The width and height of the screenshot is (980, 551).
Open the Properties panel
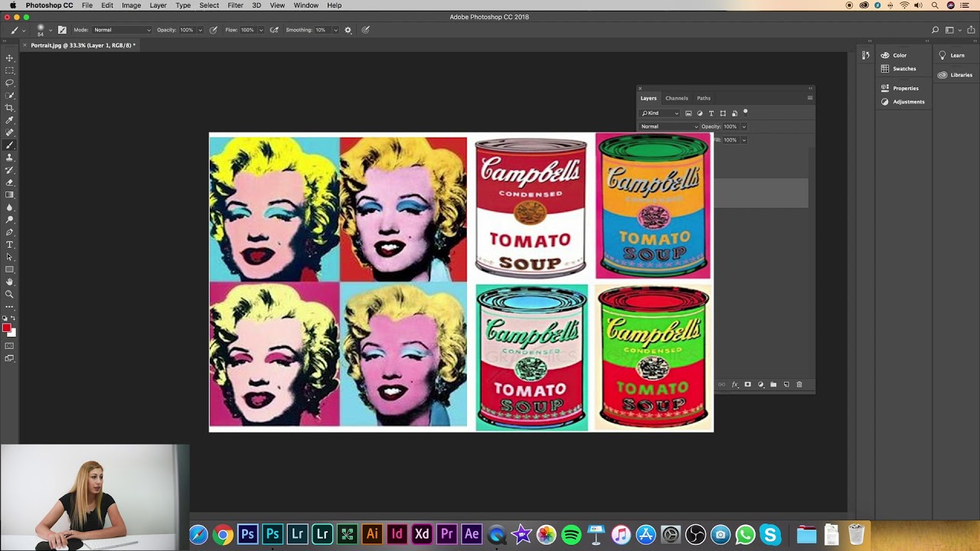900,88
